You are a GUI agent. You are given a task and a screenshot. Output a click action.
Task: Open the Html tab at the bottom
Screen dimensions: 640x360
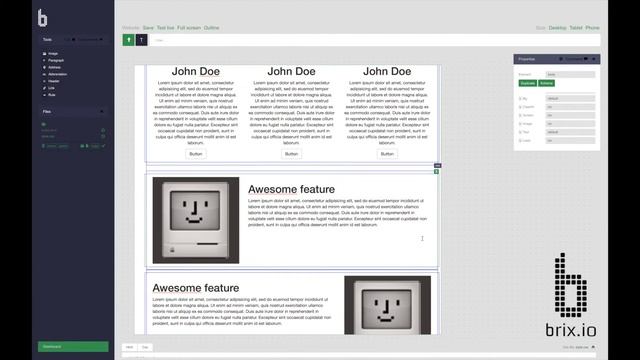[x=129, y=347]
